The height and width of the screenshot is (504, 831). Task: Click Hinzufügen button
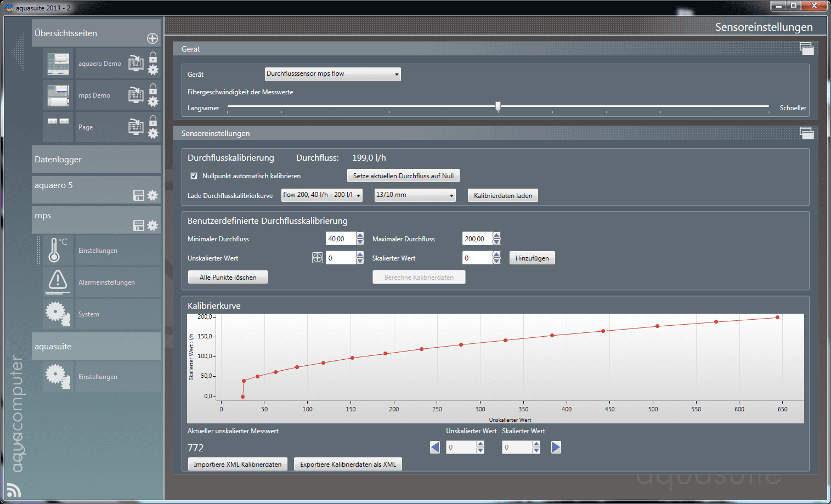click(532, 258)
